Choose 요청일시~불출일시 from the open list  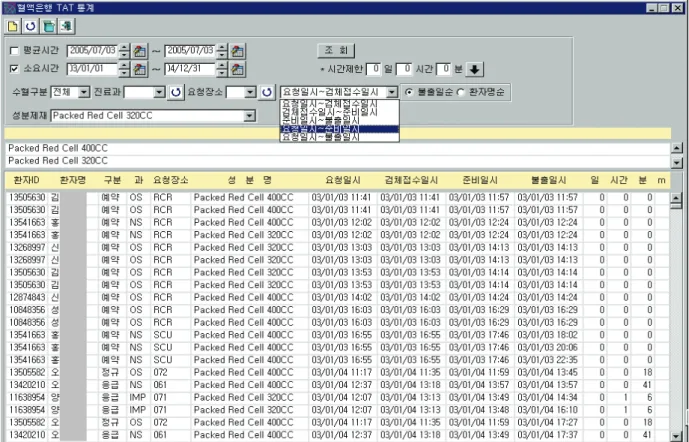pos(339,137)
